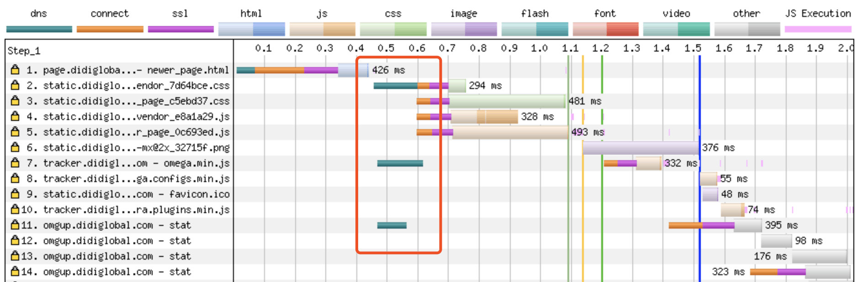This screenshot has width=868, height=282.
Task: Click the small bar labeled 55 ms
Action: click(709, 178)
